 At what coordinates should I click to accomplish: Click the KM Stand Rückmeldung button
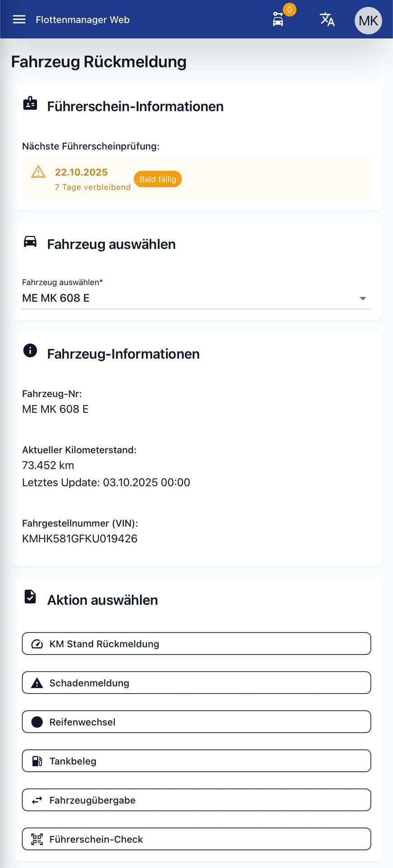[196, 644]
